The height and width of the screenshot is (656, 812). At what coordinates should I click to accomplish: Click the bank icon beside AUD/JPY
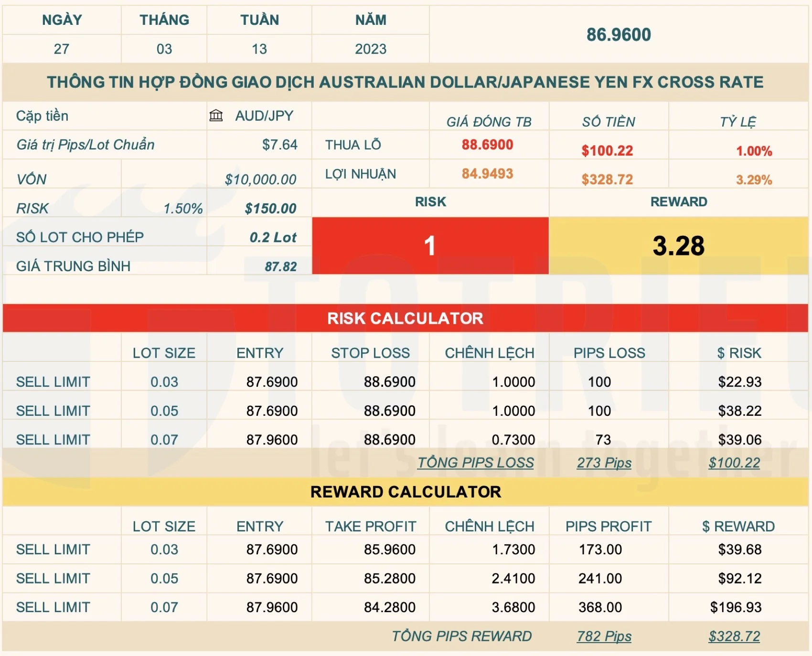[x=216, y=116]
